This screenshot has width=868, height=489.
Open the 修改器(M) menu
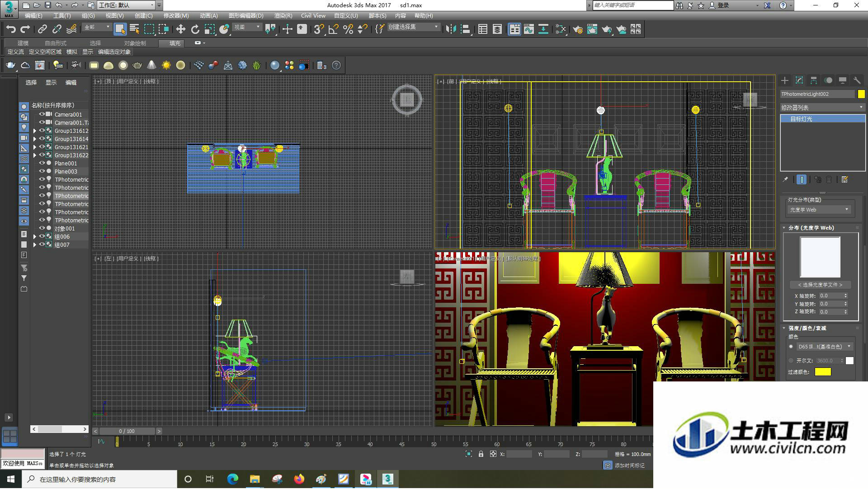pos(176,16)
